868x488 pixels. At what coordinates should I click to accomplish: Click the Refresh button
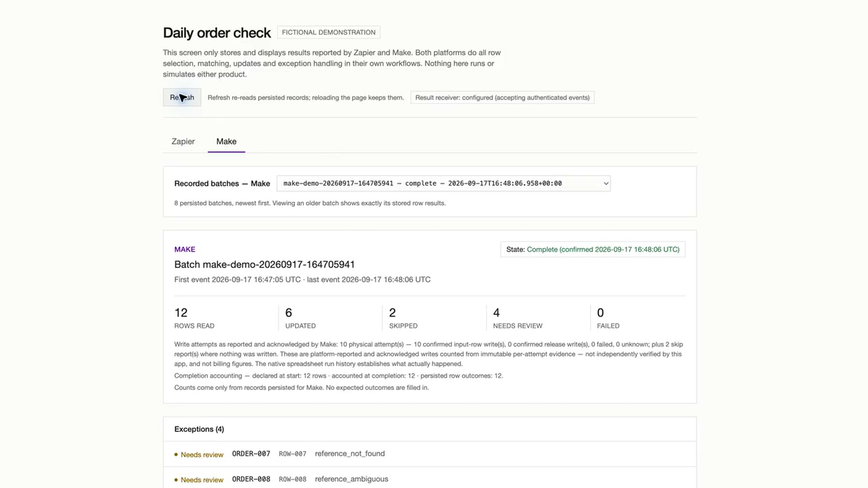pos(182,98)
